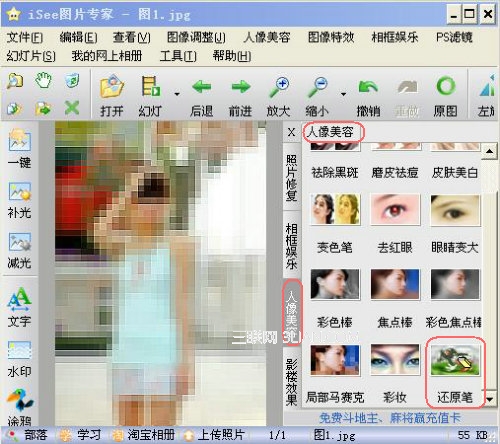Open the 图像特效 menu

point(331,37)
